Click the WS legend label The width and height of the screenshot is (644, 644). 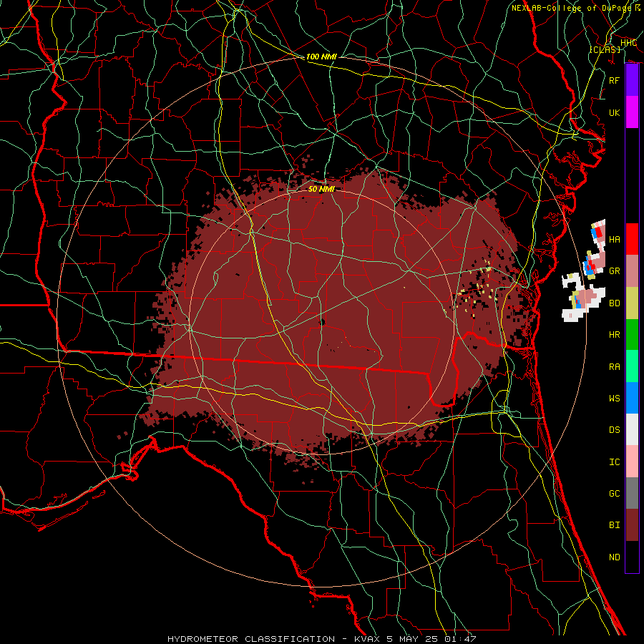615,398
